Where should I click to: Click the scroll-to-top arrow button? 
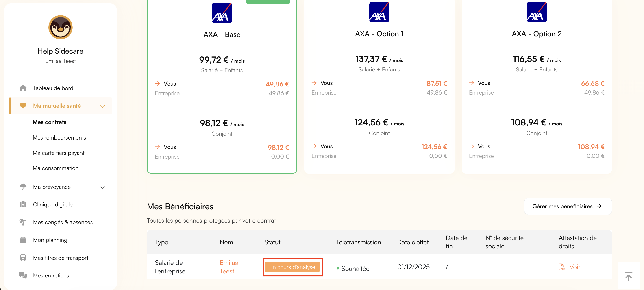click(x=628, y=276)
